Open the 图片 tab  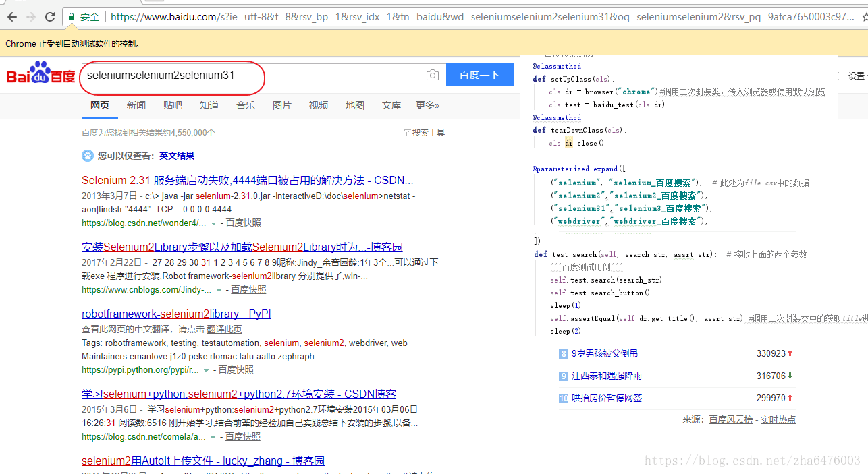(282, 105)
